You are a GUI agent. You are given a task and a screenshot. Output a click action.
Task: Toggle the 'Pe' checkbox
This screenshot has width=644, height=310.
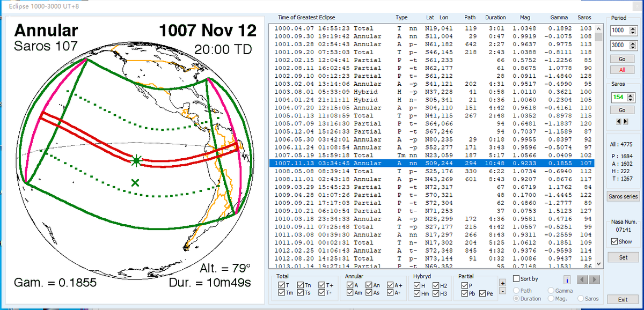(483, 293)
